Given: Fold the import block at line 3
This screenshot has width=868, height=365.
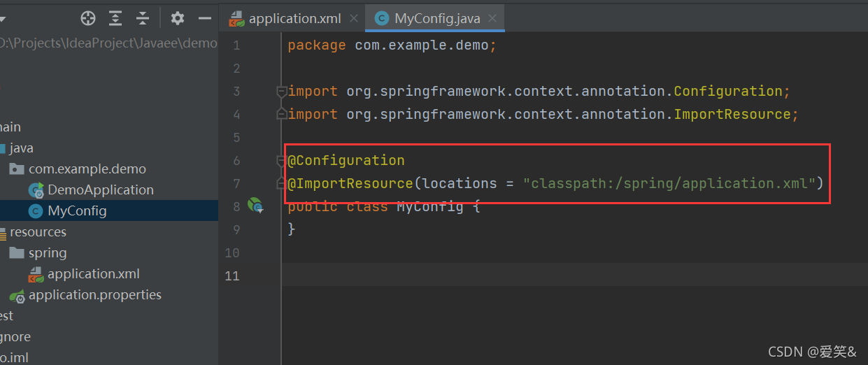Looking at the screenshot, I should [281, 92].
